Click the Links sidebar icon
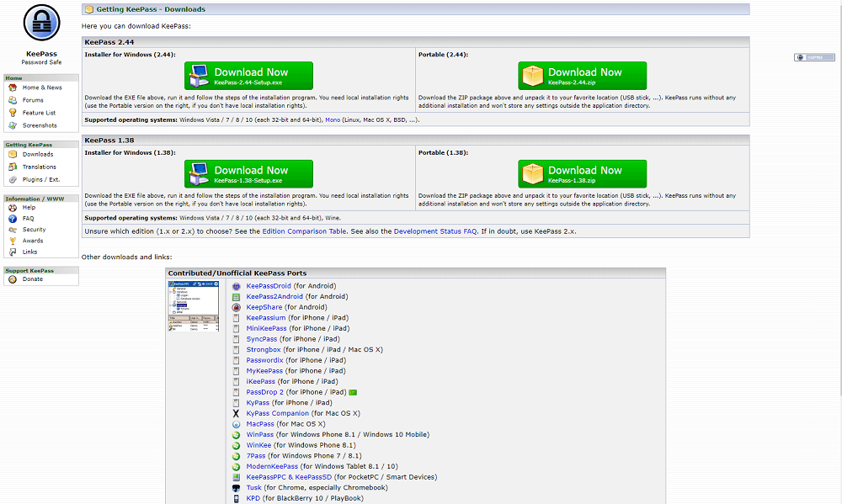842x504 pixels. tap(13, 252)
